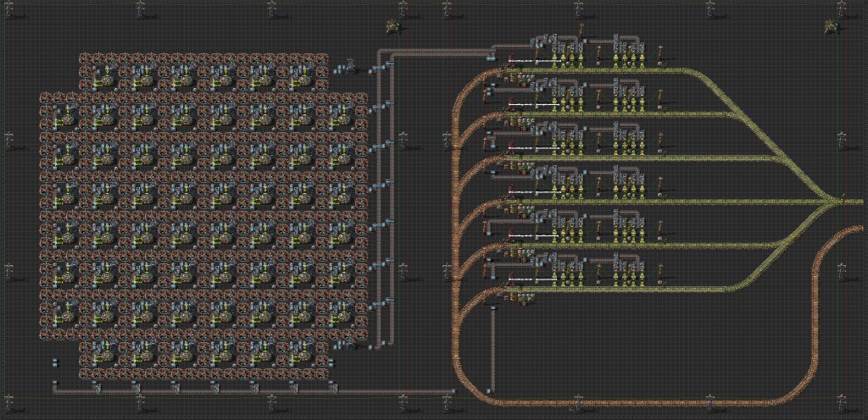This screenshot has height=420, width=868.
Task: Click the pipe corner at the bottom-left of the array
Action: [55, 390]
